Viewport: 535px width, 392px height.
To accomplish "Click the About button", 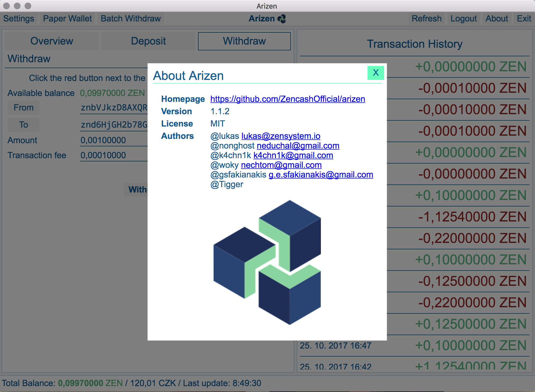I will [x=496, y=19].
